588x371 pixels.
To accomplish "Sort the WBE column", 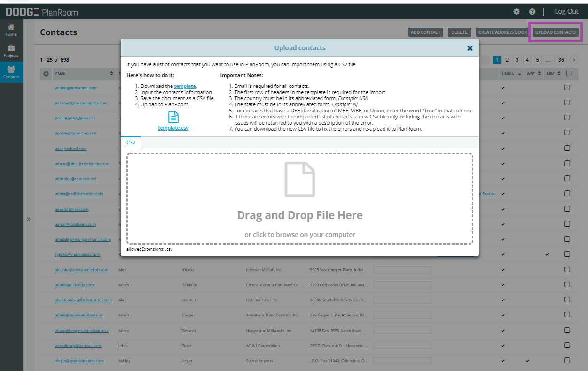I will tap(539, 74).
